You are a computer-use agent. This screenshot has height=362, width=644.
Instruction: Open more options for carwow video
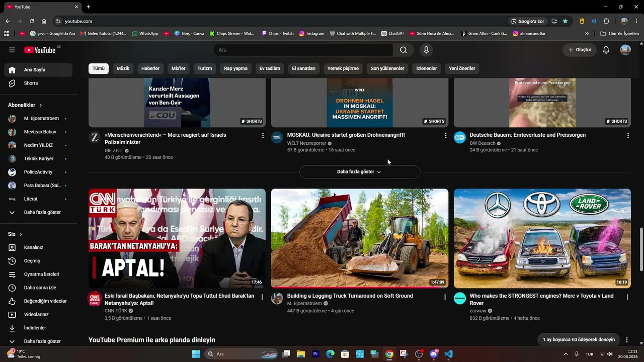(x=627, y=297)
